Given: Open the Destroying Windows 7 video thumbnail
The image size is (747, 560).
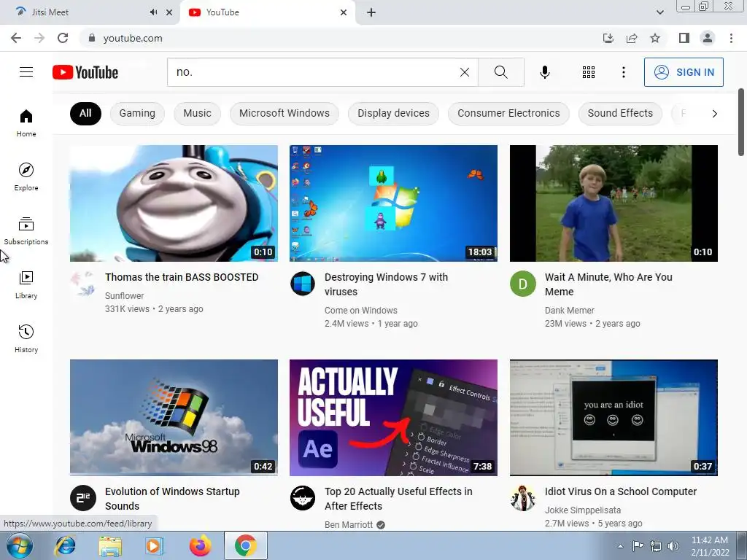Looking at the screenshot, I should coord(393,203).
